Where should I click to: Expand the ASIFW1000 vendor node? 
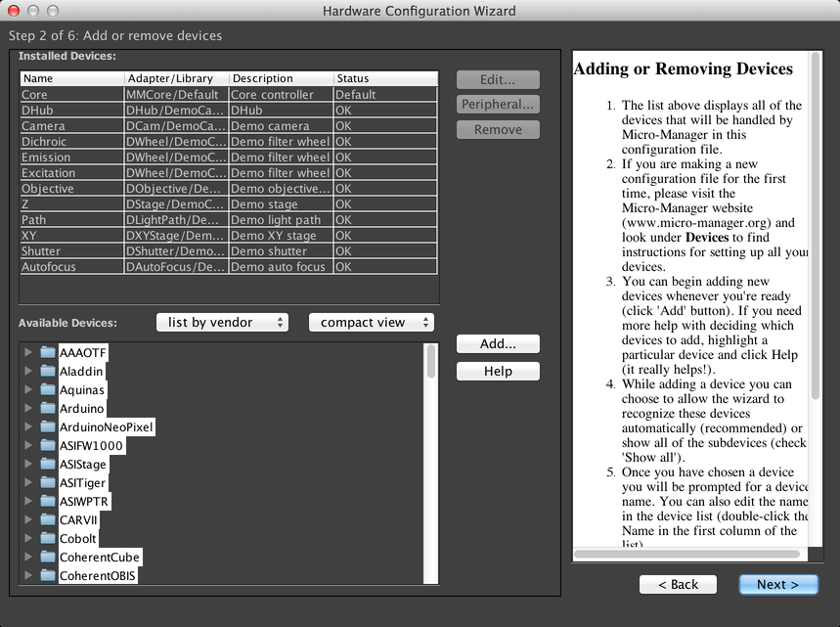(x=28, y=445)
